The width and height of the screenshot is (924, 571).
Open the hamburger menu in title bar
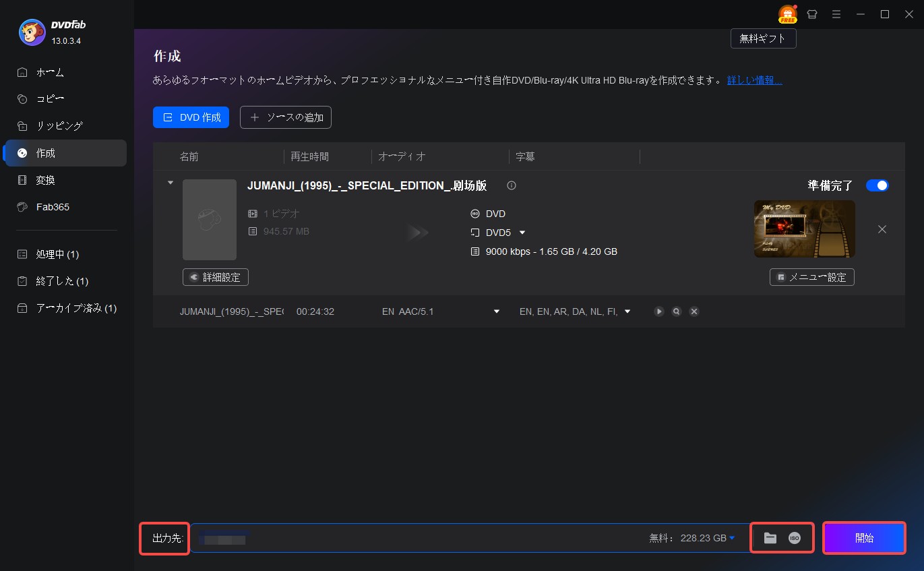point(836,14)
